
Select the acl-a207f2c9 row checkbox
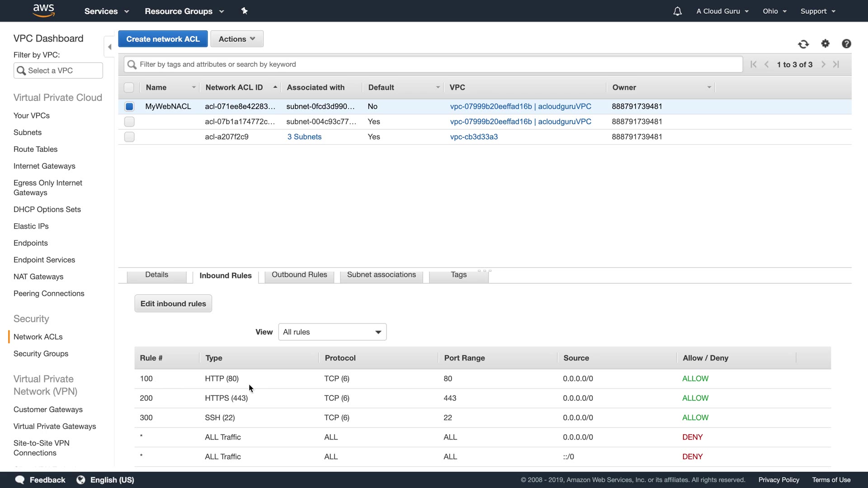point(129,137)
